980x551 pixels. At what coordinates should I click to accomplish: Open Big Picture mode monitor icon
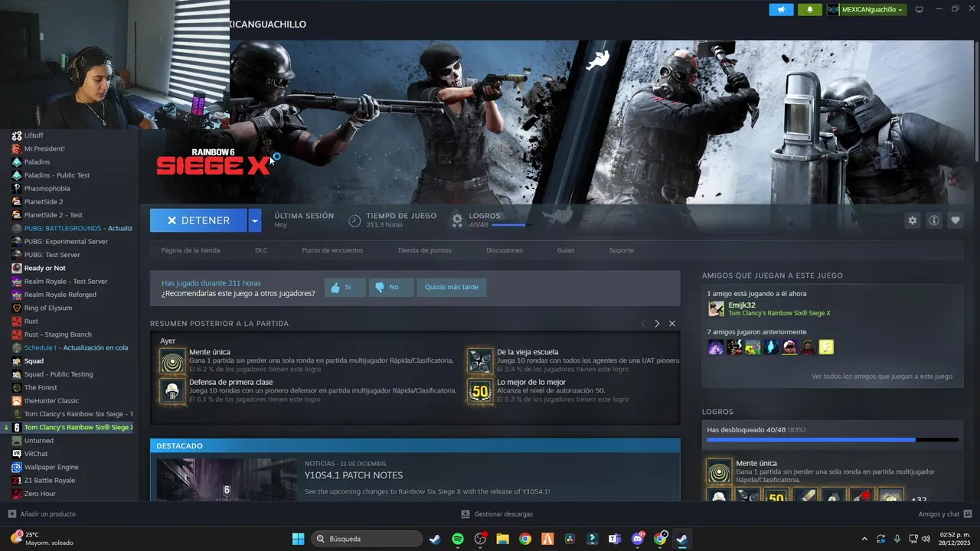[920, 9]
